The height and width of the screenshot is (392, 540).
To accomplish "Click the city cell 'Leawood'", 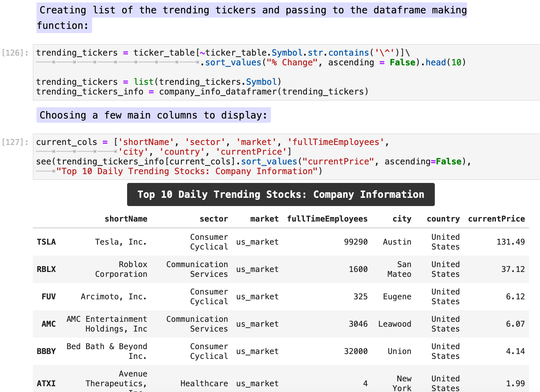I will pyautogui.click(x=395, y=324).
